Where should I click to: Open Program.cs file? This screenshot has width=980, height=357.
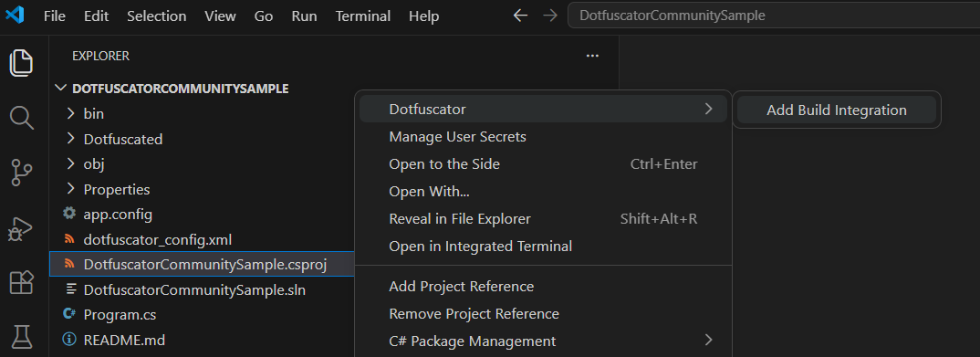point(120,314)
